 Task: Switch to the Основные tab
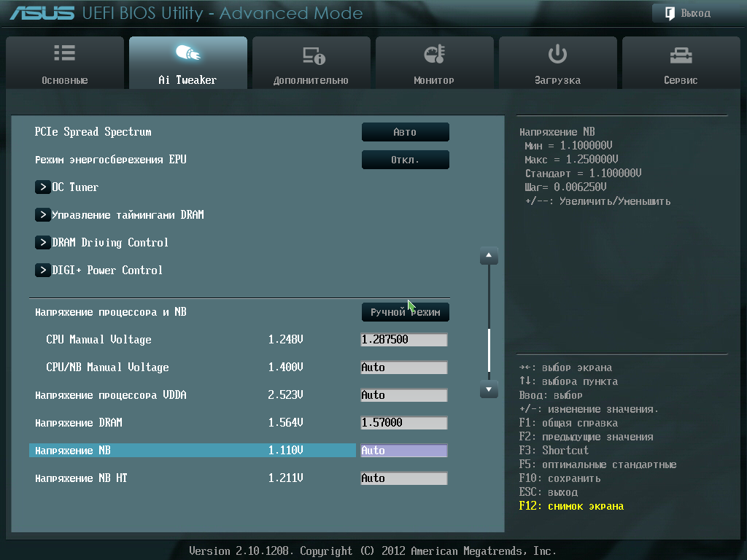point(65,63)
